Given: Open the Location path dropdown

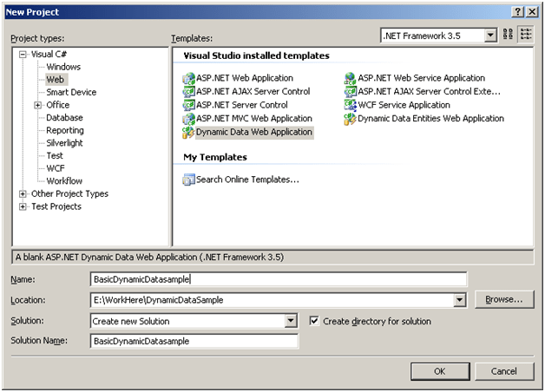Looking at the screenshot, I should (460, 300).
